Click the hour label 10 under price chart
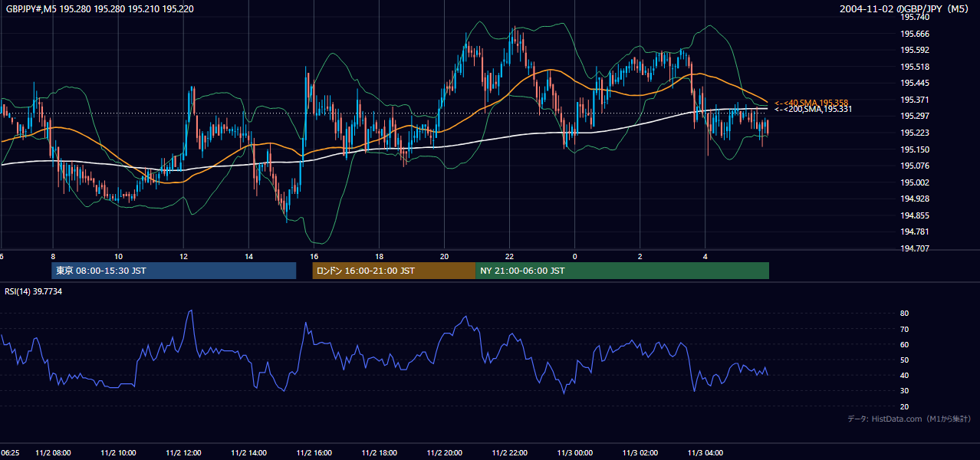 coord(118,256)
